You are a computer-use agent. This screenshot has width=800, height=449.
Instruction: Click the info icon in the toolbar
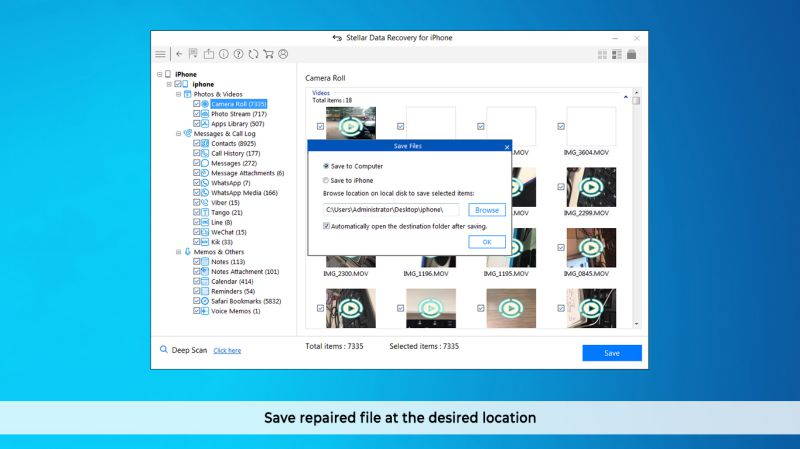pos(223,54)
